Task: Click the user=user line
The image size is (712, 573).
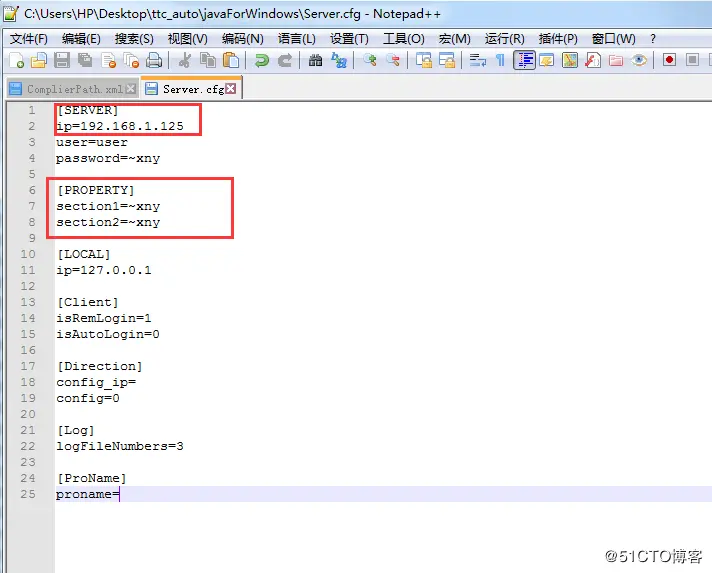Action: pyautogui.click(x=92, y=142)
